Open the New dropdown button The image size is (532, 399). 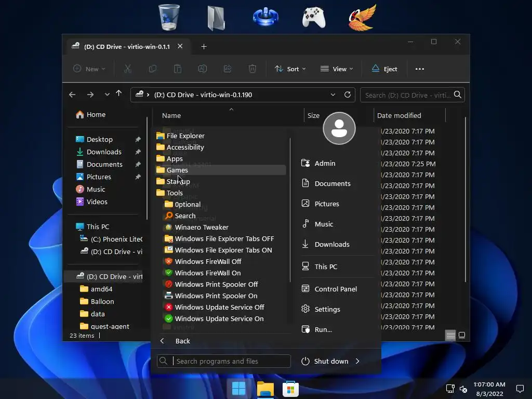coord(89,69)
